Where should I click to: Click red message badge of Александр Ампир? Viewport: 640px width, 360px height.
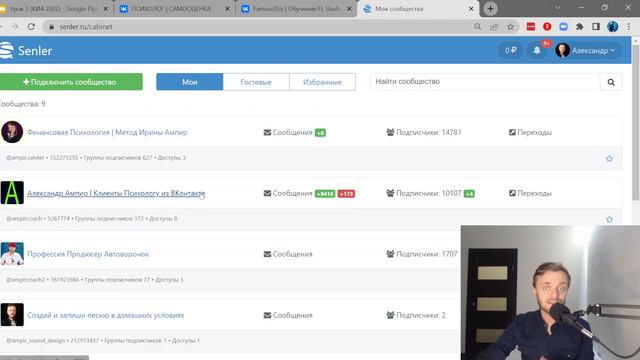coord(346,193)
